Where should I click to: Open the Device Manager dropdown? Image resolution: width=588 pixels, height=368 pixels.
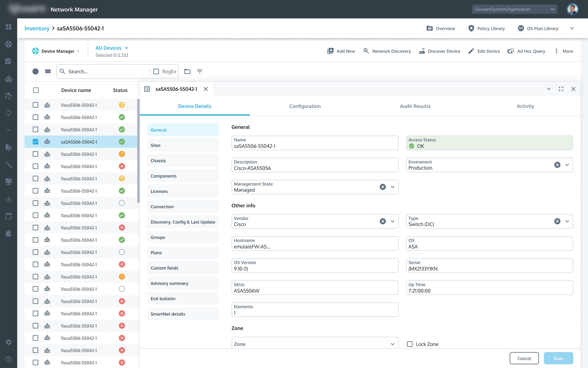click(x=56, y=51)
